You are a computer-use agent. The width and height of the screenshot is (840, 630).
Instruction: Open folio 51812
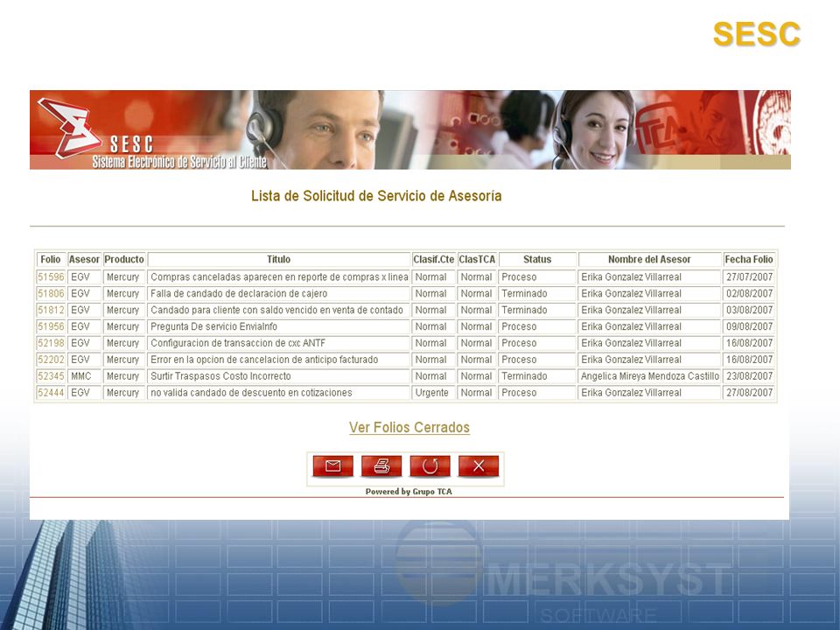click(51, 310)
